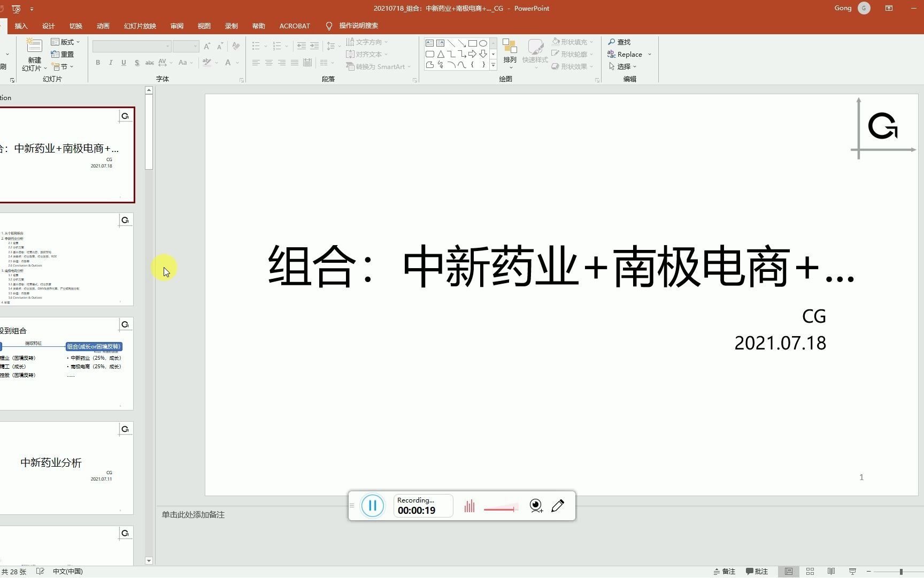Click the New Slide button

point(34,55)
